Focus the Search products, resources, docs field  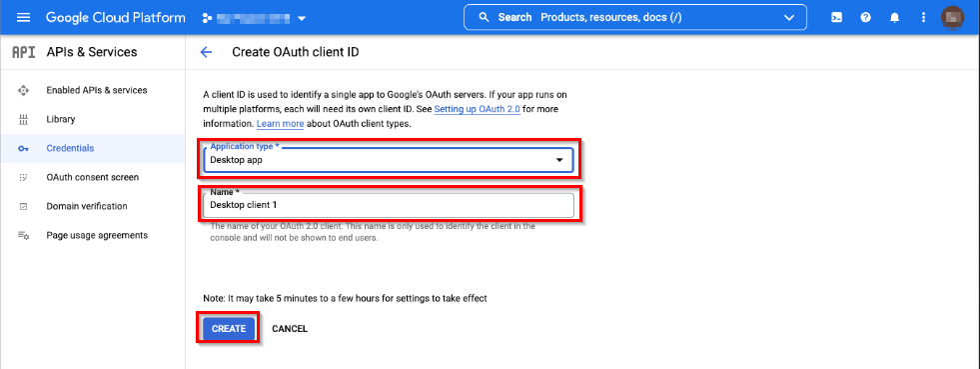pos(635,18)
